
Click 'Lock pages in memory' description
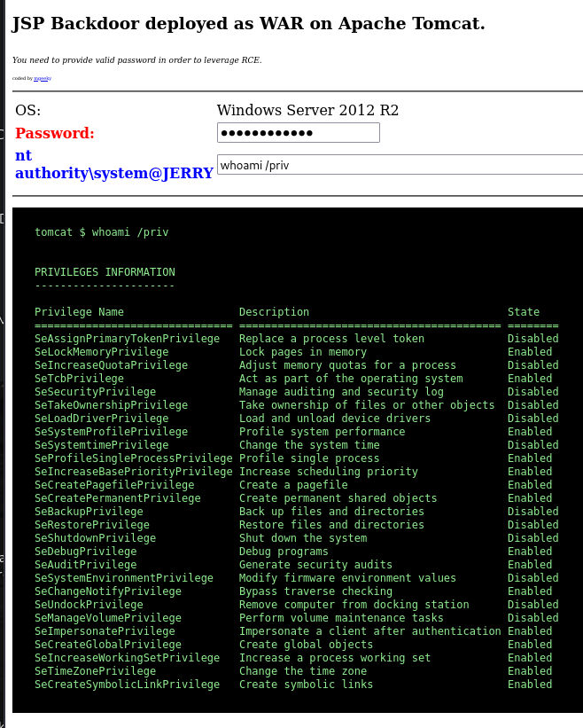click(x=303, y=352)
